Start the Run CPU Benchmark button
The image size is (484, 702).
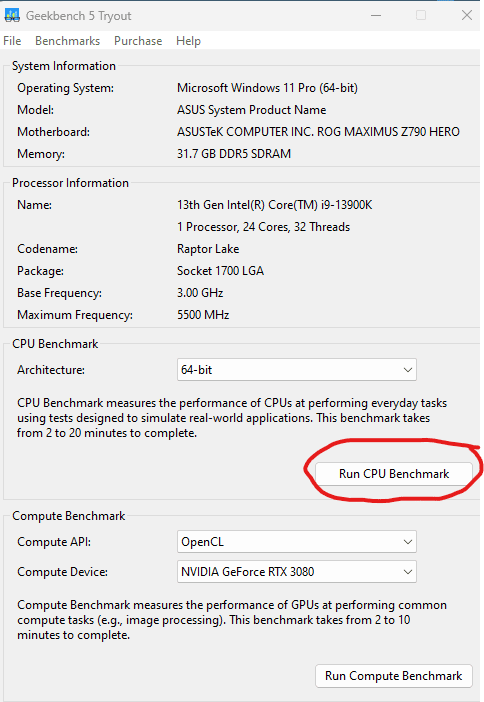coord(394,474)
